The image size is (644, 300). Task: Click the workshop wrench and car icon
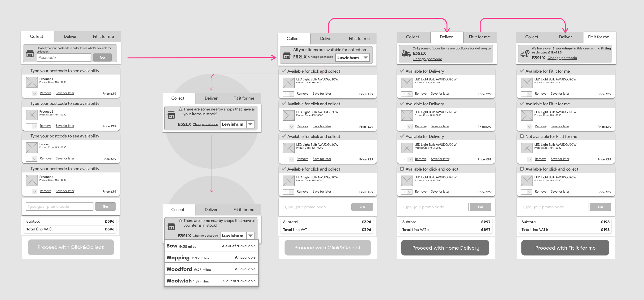click(525, 53)
